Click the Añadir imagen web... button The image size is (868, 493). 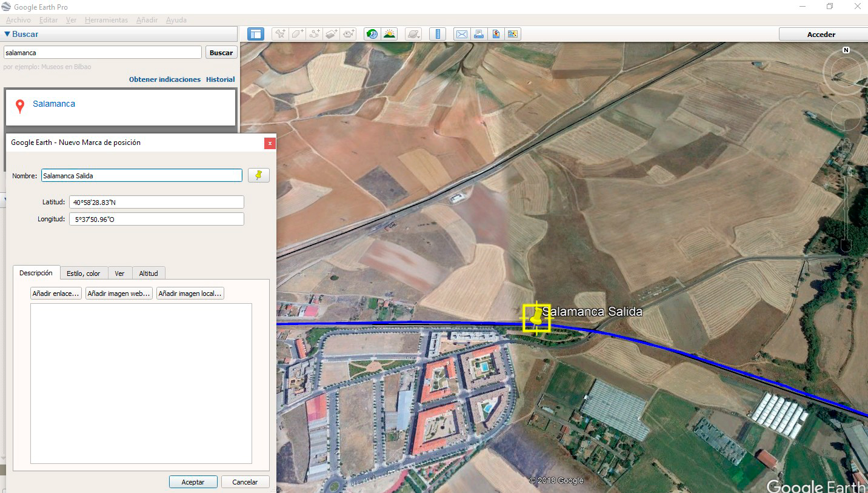click(x=119, y=293)
